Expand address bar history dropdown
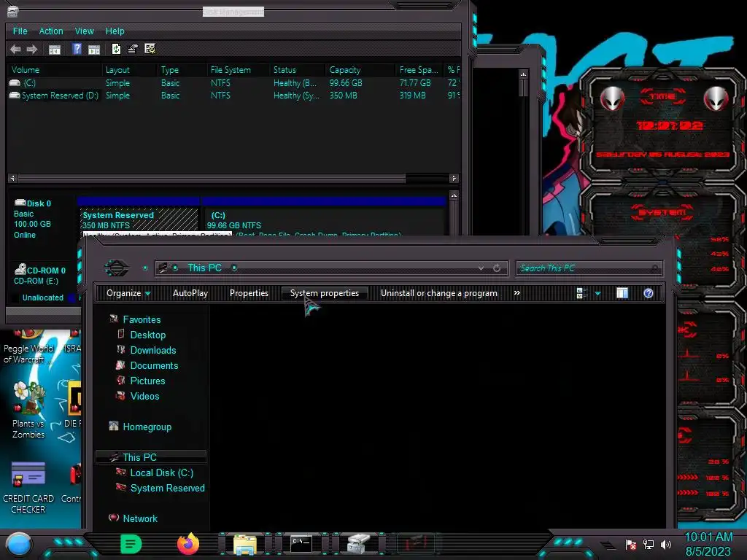747x560 pixels. point(481,268)
